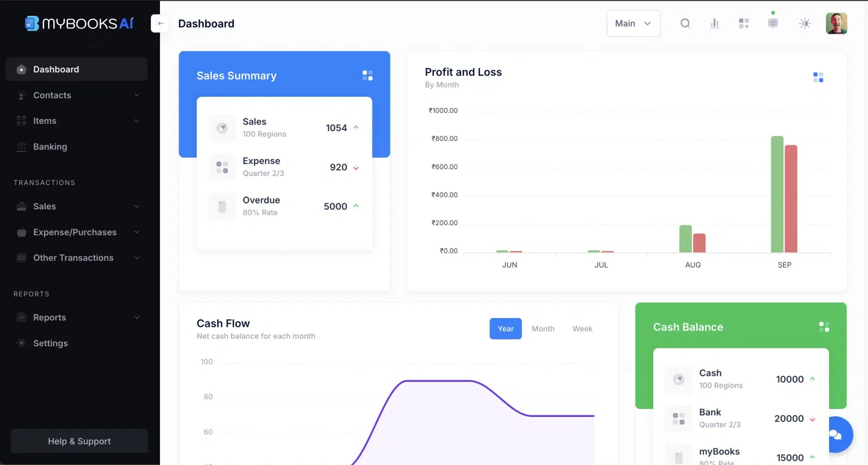Viewport: 868px width, 465px height.
Task: Click the add widget grid icon
Action: click(x=744, y=23)
